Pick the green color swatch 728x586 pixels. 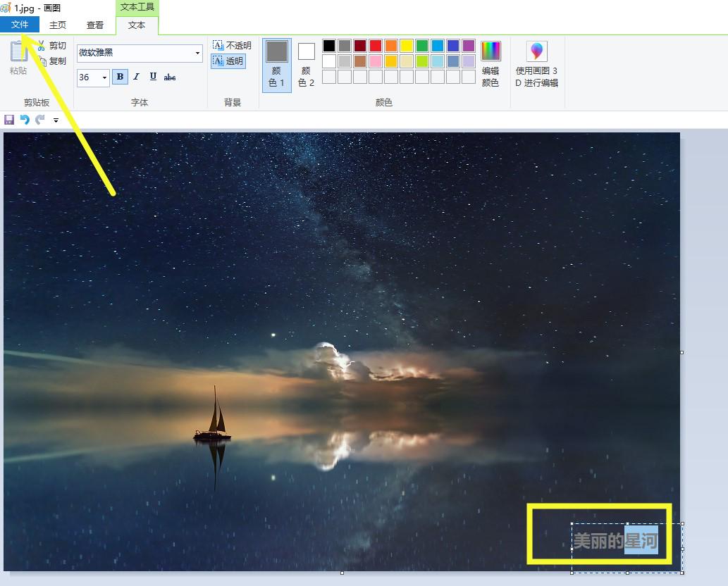(x=422, y=46)
